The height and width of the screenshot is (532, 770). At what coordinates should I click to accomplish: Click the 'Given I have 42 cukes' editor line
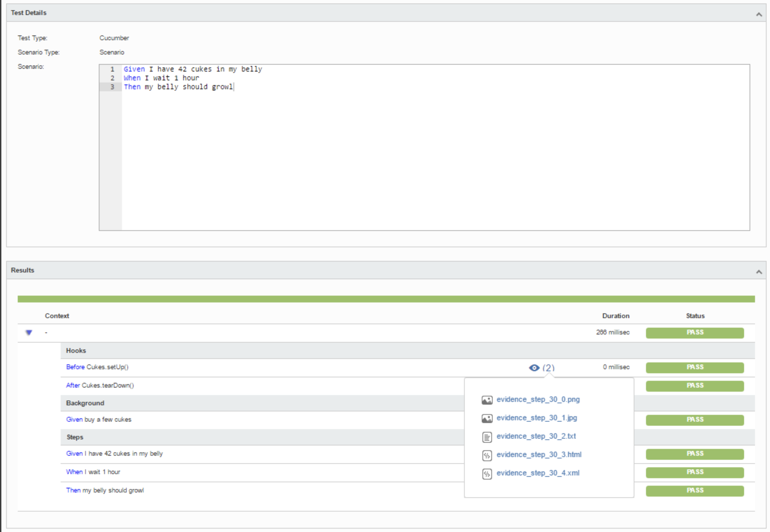(193, 69)
